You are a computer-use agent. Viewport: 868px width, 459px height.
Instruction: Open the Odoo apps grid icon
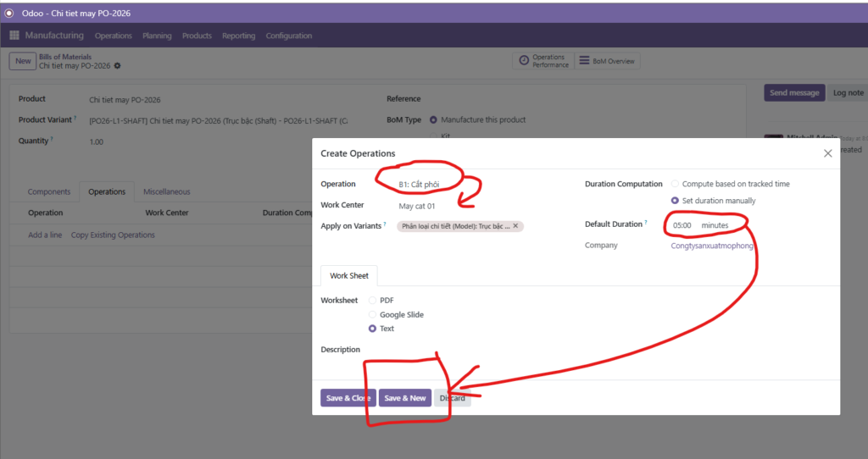[14, 36]
